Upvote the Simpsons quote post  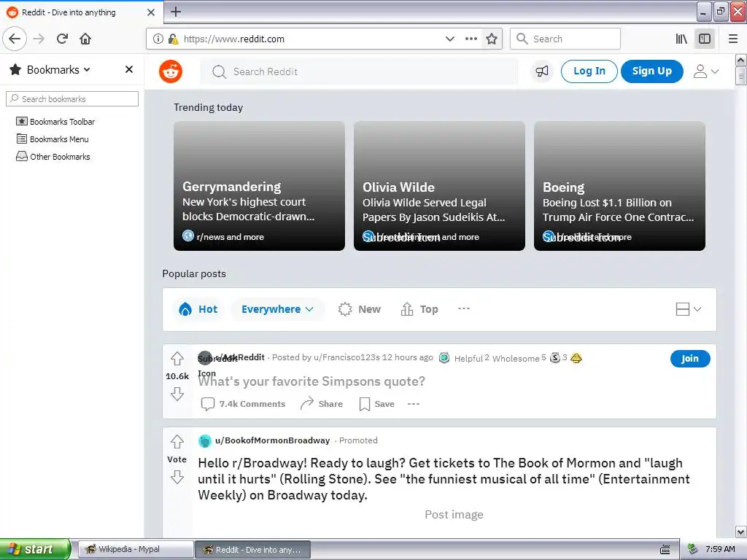point(177,358)
